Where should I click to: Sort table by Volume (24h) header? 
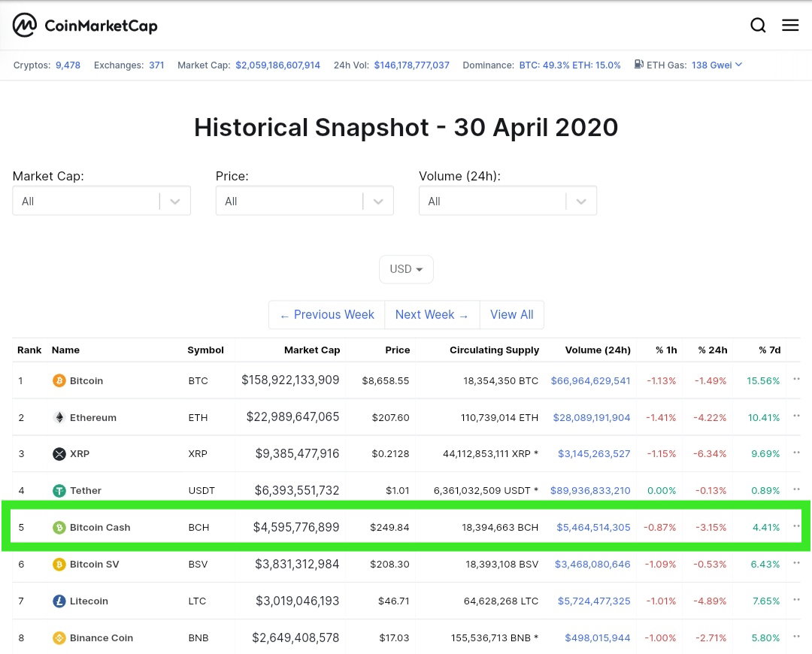point(598,350)
